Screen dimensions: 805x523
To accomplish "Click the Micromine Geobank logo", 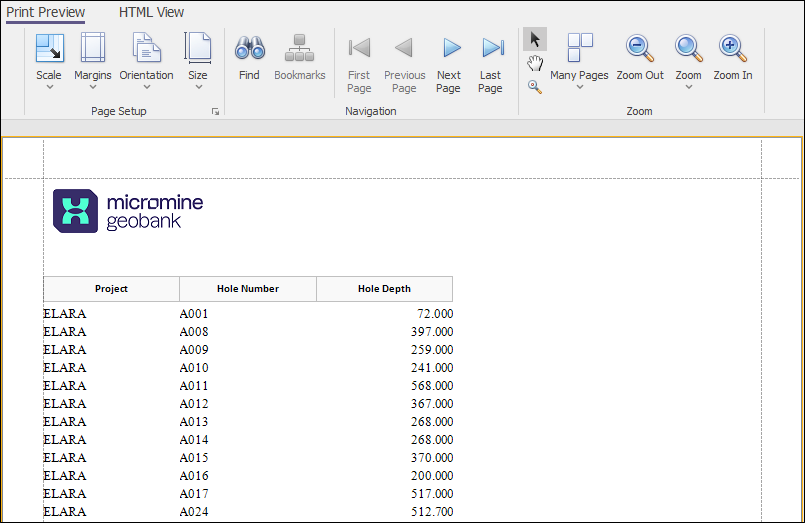I will [x=128, y=211].
